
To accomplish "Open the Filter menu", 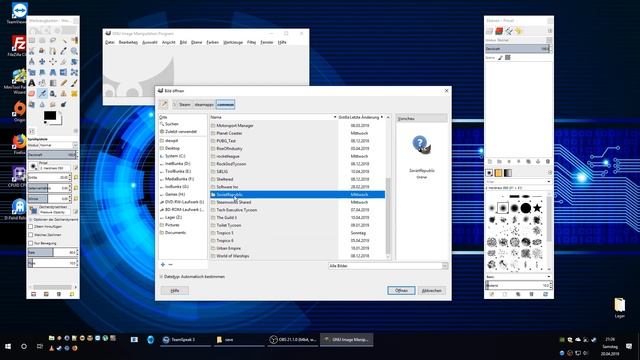I will (x=251, y=42).
